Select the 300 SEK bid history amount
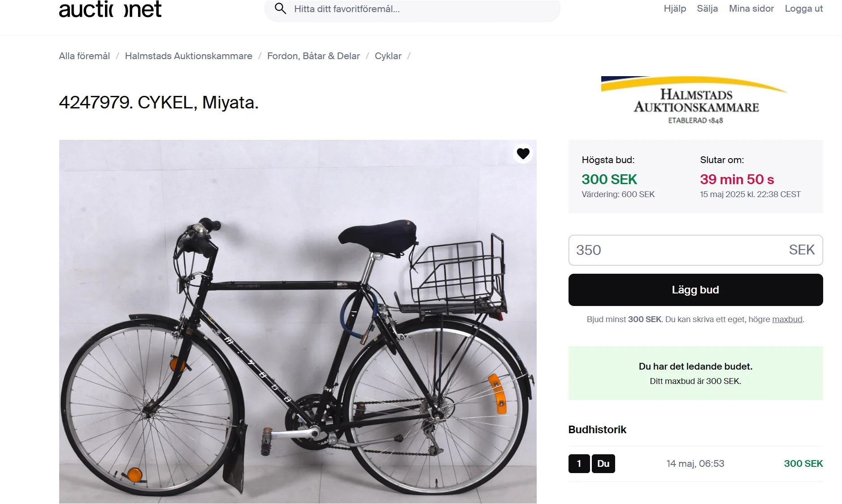 point(803,464)
